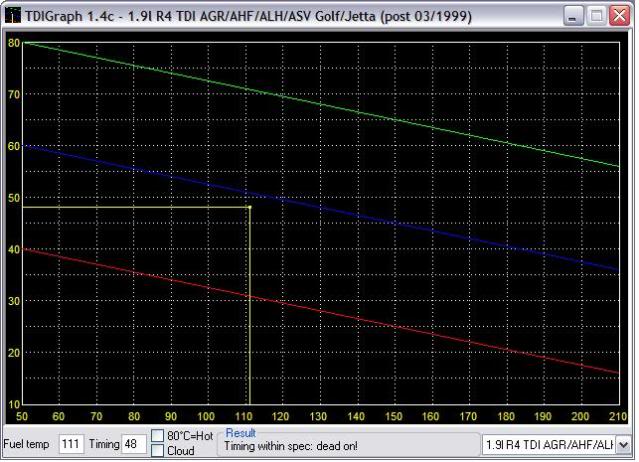The image size is (639, 462).
Task: Open the engine type dropdown arrow
Action: click(x=623, y=443)
